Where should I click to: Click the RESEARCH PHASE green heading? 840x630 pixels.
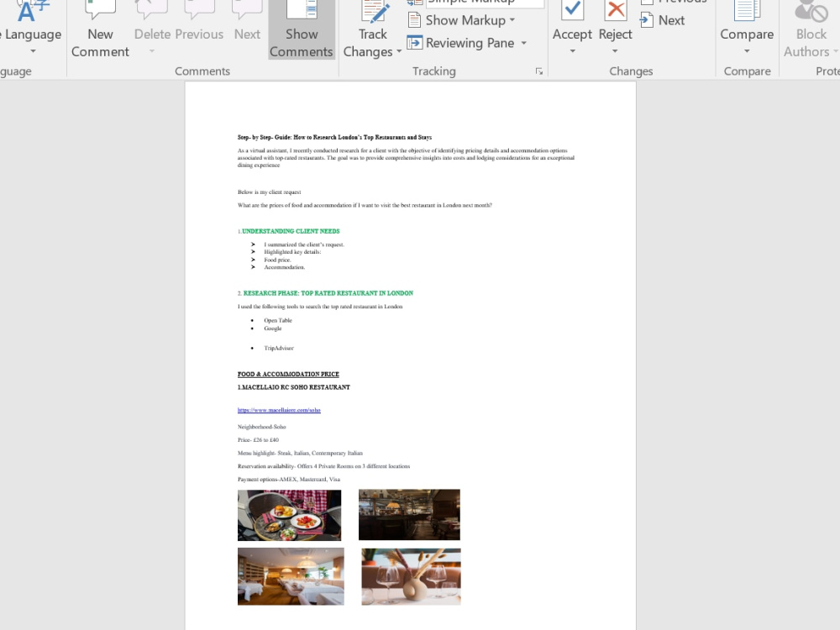point(328,293)
